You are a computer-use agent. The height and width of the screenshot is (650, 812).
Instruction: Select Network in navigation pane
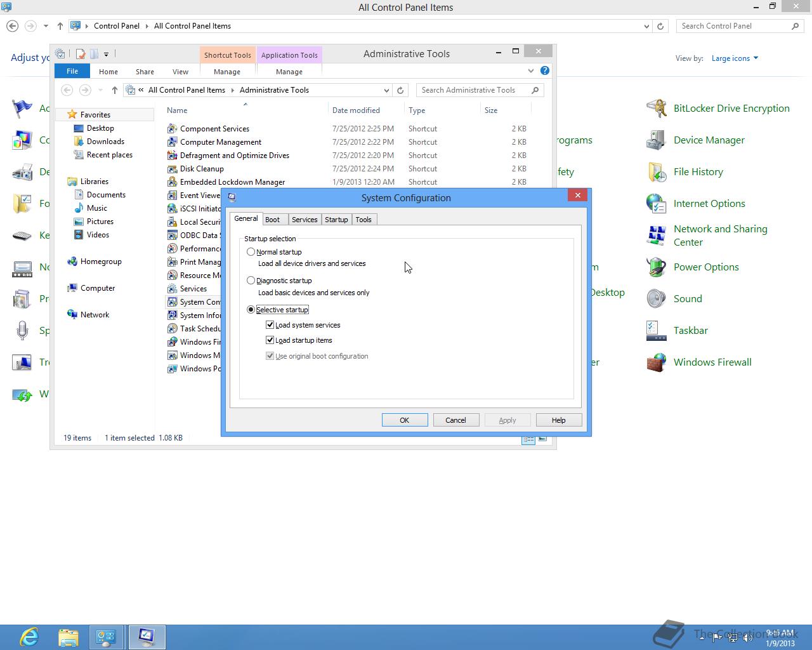tap(95, 315)
